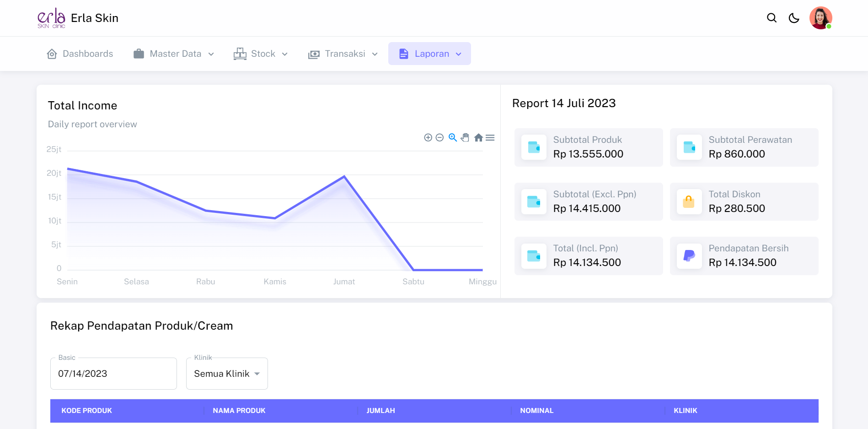Viewport: 868px width, 429px height.
Task: Open the Semua Klinik dropdown
Action: pos(227,374)
